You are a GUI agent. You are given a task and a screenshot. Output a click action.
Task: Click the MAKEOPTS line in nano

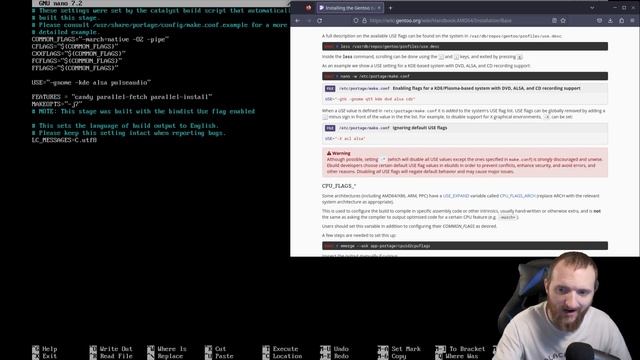(57, 104)
